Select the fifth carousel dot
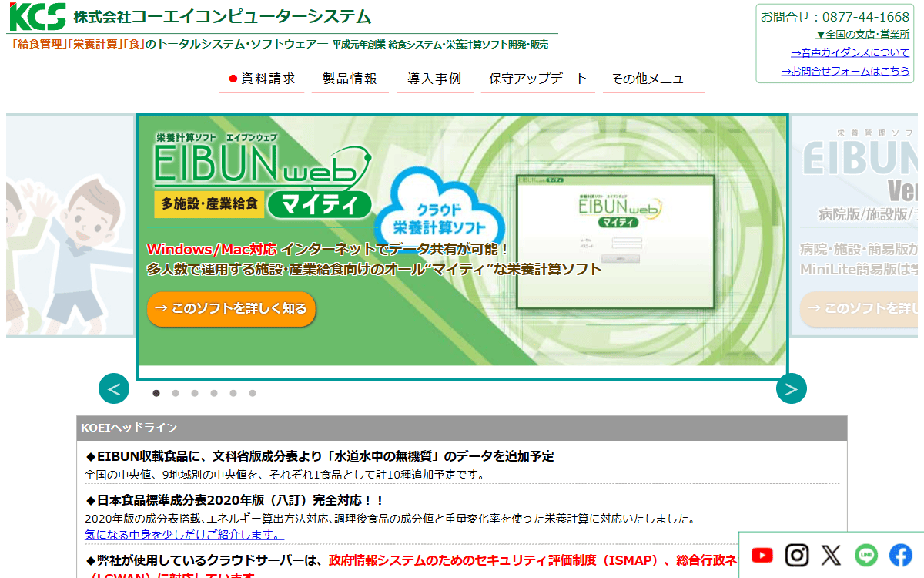 (233, 393)
